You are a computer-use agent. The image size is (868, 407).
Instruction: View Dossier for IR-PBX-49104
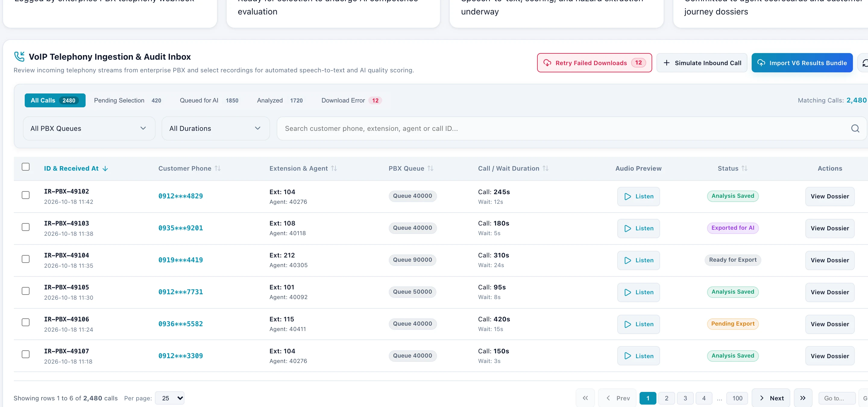pyautogui.click(x=830, y=260)
